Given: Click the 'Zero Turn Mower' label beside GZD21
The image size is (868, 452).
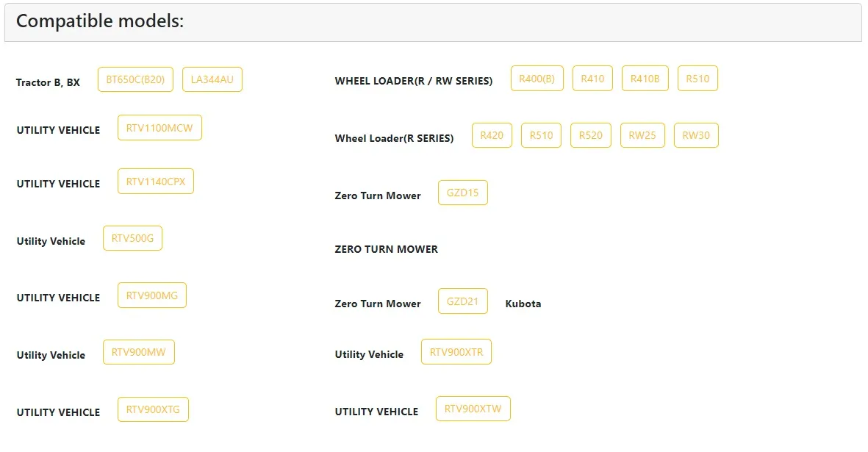Looking at the screenshot, I should click(x=378, y=304).
